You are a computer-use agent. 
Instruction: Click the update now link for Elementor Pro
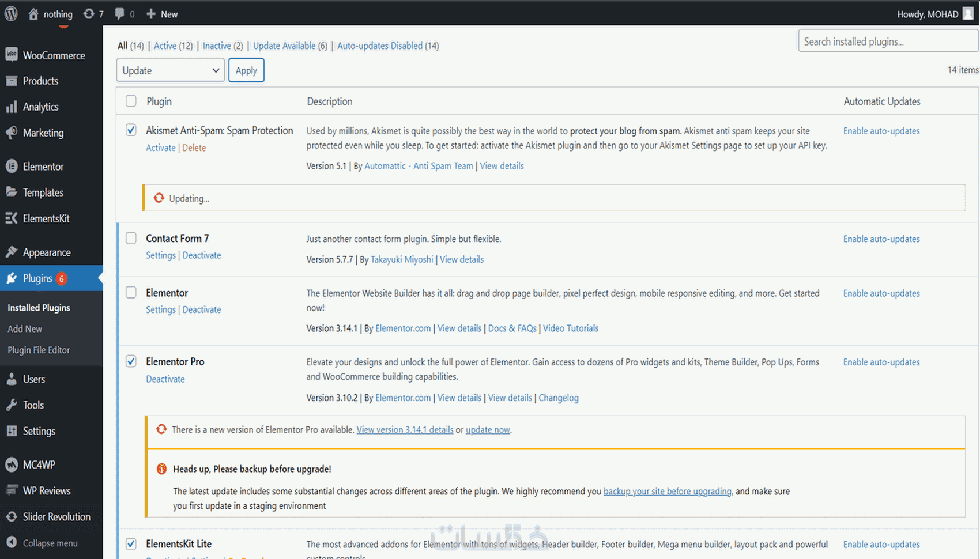click(x=488, y=430)
